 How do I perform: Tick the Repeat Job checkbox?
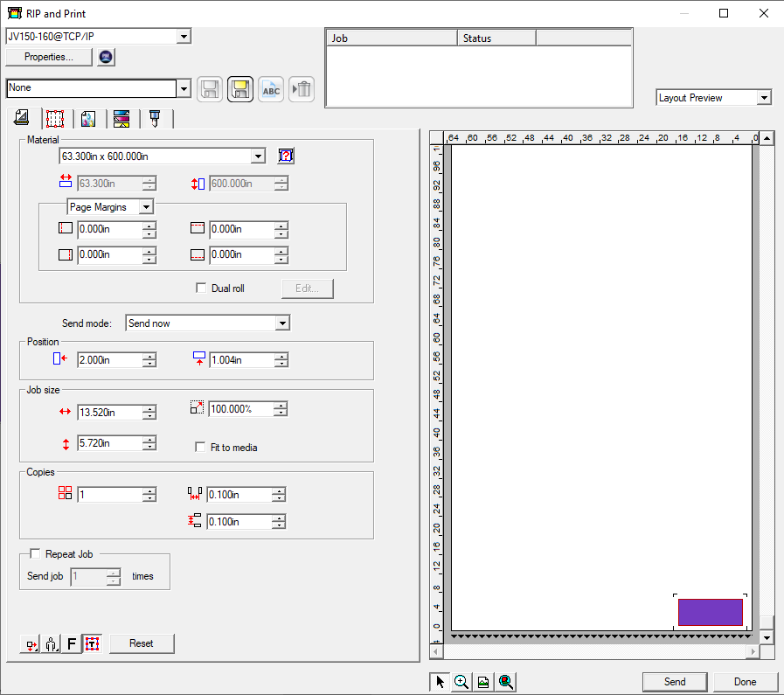pos(35,553)
